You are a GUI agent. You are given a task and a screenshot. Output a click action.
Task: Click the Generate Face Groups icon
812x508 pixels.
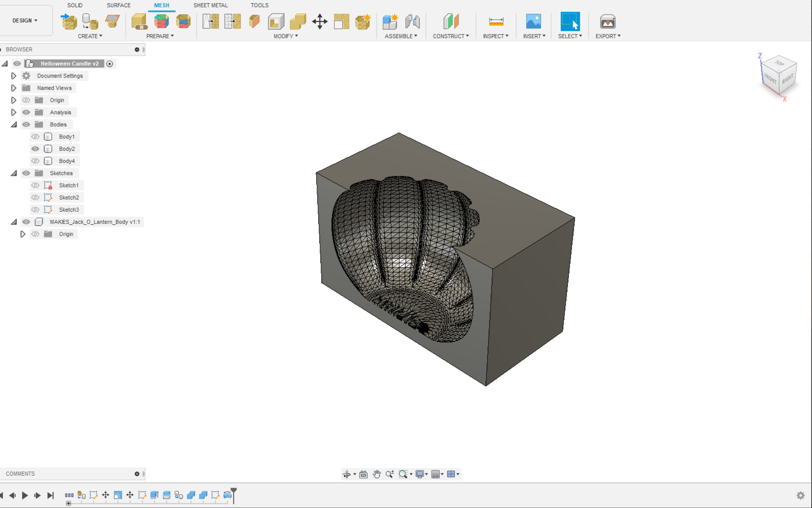pyautogui.click(x=161, y=22)
